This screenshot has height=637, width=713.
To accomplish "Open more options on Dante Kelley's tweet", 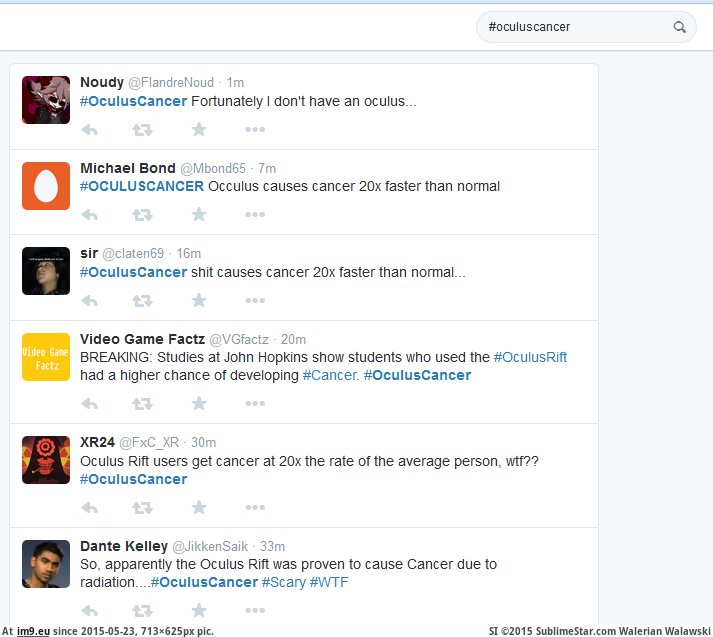I will click(x=255, y=611).
